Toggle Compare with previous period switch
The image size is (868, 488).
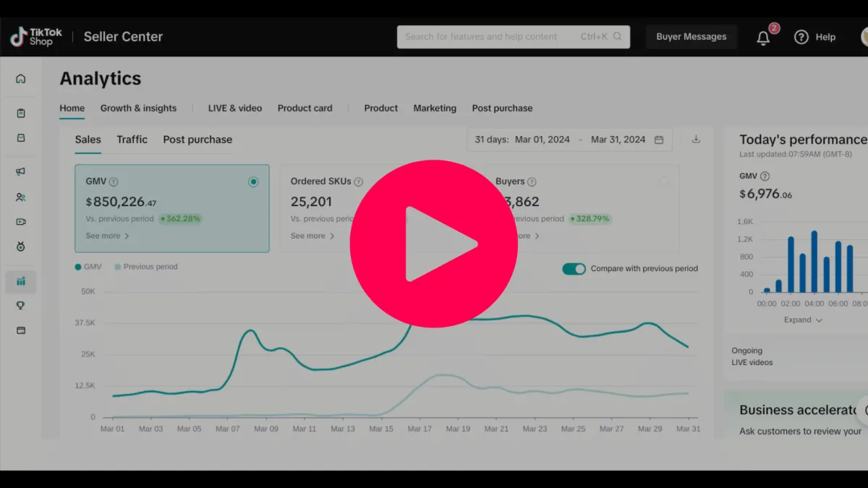[x=574, y=269]
